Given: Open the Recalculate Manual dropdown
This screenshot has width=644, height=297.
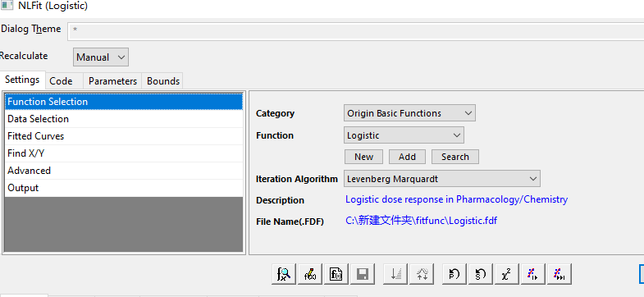Looking at the screenshot, I should pos(101,57).
